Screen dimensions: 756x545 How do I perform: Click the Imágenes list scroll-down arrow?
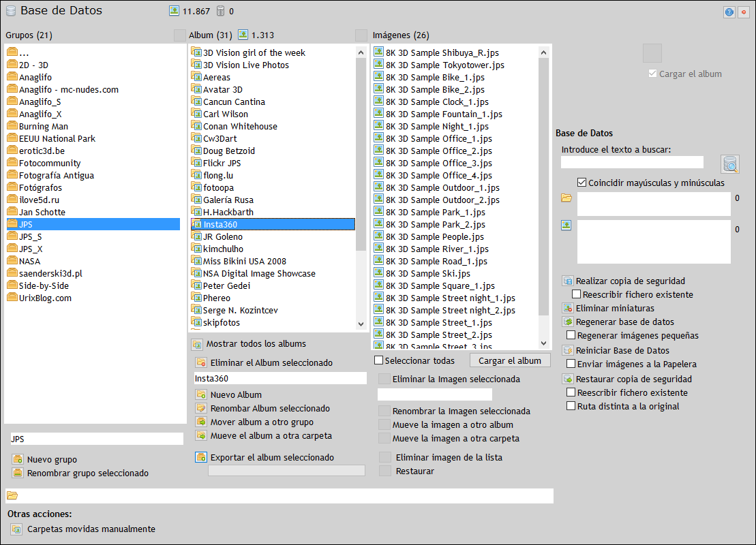point(544,343)
